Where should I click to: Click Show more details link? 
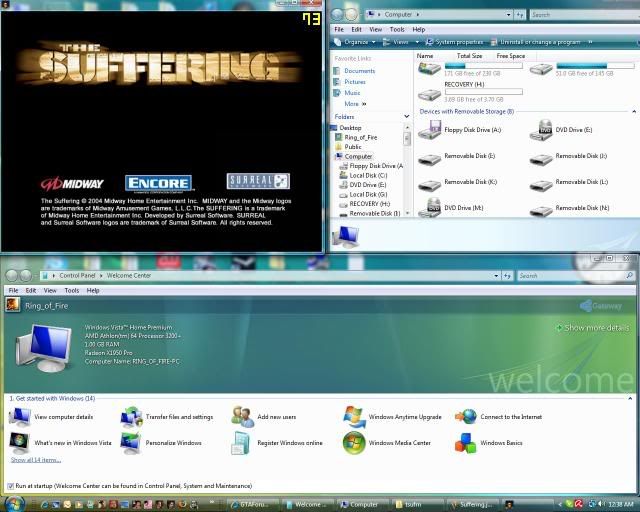pos(596,328)
